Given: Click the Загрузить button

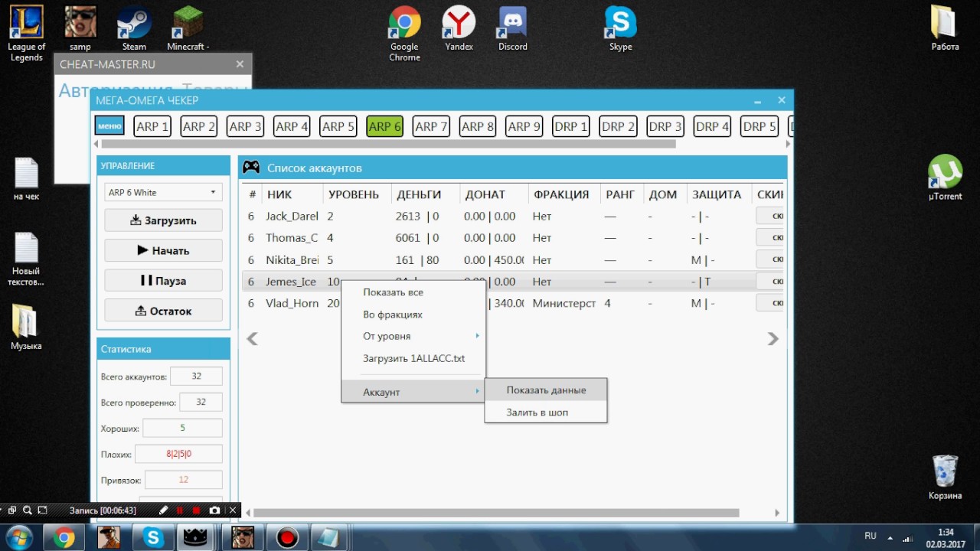Looking at the screenshot, I should (x=163, y=220).
